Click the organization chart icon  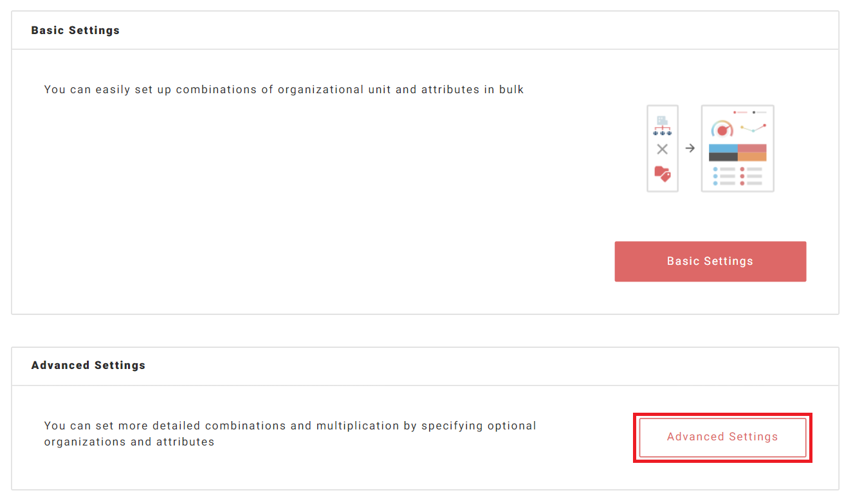click(x=662, y=125)
